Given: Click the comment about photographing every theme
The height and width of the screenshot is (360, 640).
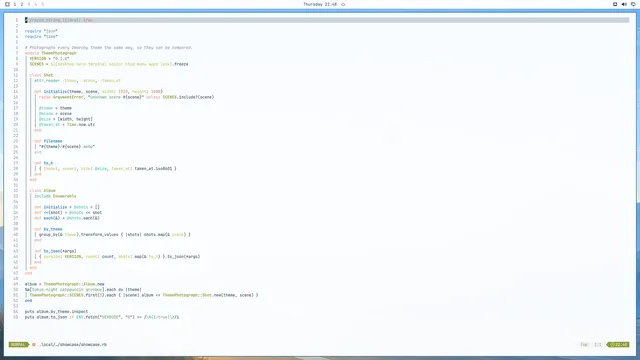Looking at the screenshot, I should tap(109, 47).
